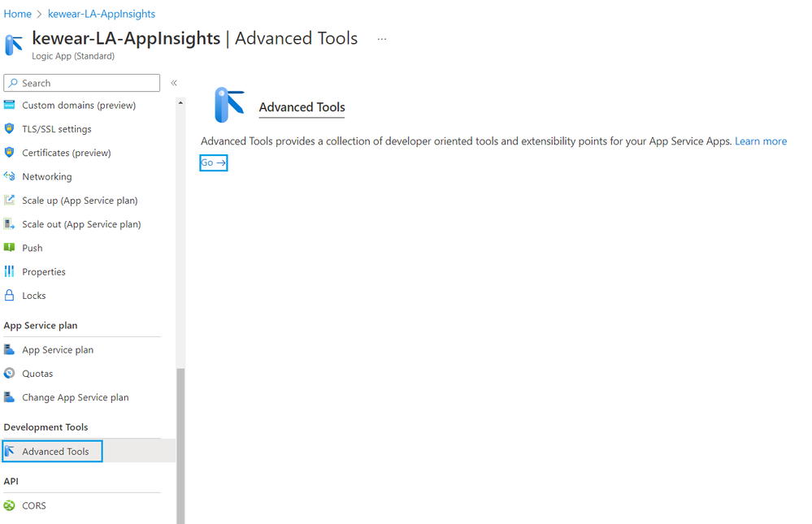Open the Networking blade
The image size is (812, 524).
coord(46,176)
